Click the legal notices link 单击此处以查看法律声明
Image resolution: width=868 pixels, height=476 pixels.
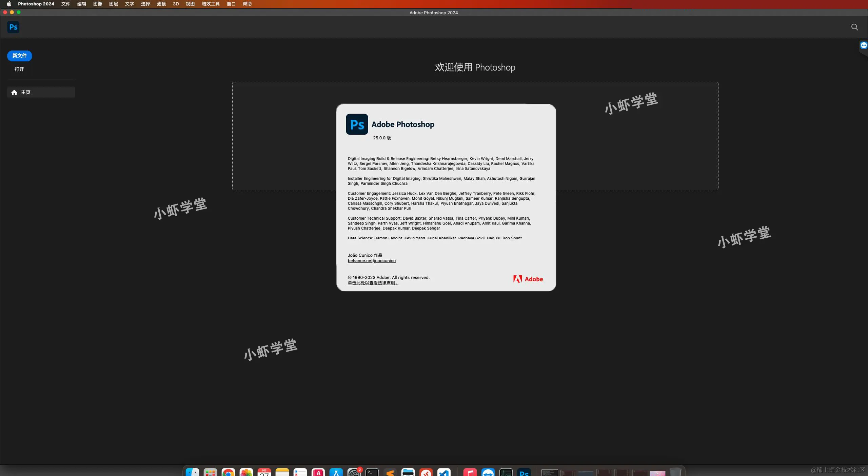pos(373,283)
